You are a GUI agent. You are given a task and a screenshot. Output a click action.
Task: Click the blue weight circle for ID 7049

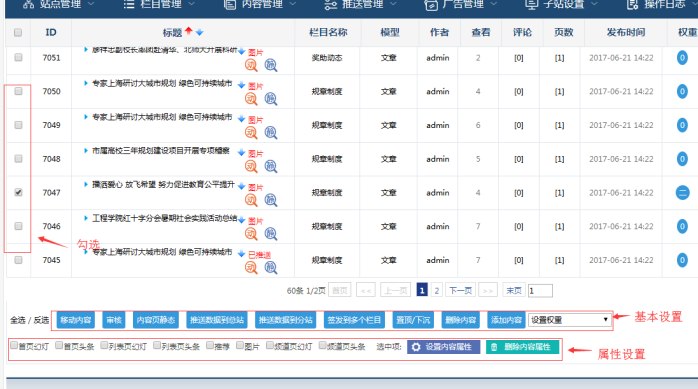[x=682, y=125]
